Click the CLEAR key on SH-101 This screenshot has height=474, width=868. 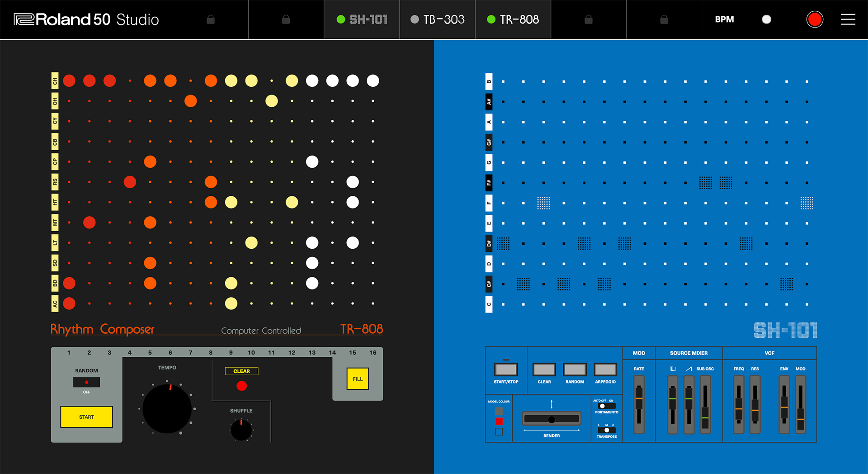pyautogui.click(x=544, y=370)
